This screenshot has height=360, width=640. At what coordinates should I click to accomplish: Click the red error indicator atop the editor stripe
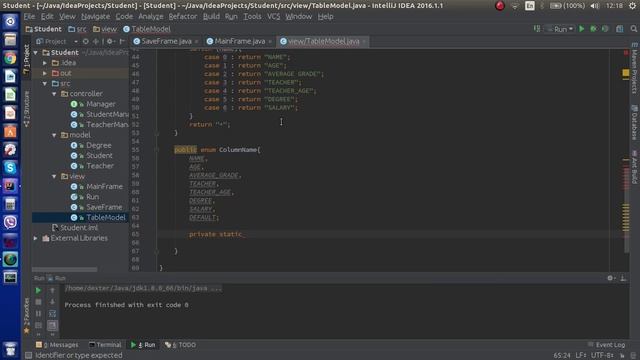point(626,53)
